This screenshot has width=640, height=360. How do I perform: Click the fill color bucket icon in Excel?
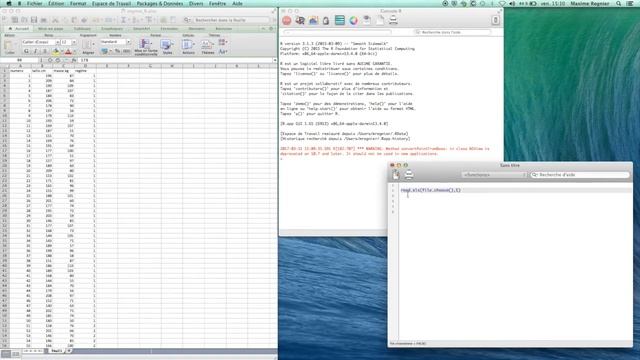pos(56,51)
